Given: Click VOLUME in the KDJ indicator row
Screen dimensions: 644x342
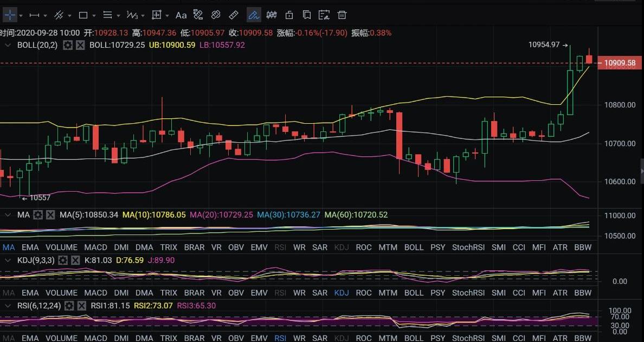Looking at the screenshot, I should click(x=61, y=293).
